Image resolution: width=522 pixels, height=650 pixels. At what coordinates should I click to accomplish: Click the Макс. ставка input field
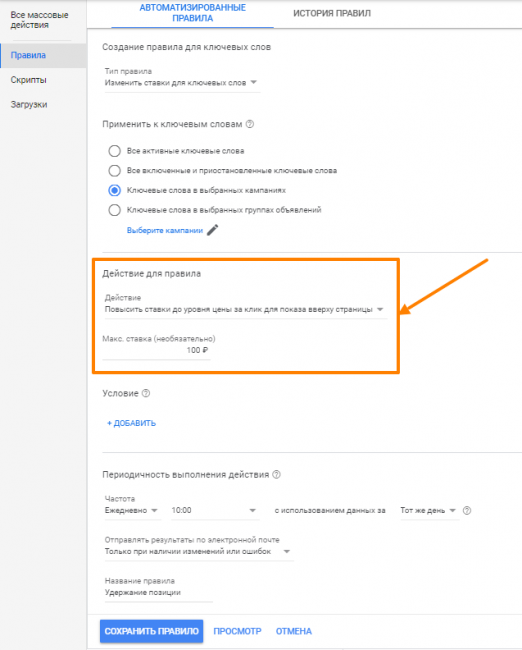pyautogui.click(x=157, y=350)
